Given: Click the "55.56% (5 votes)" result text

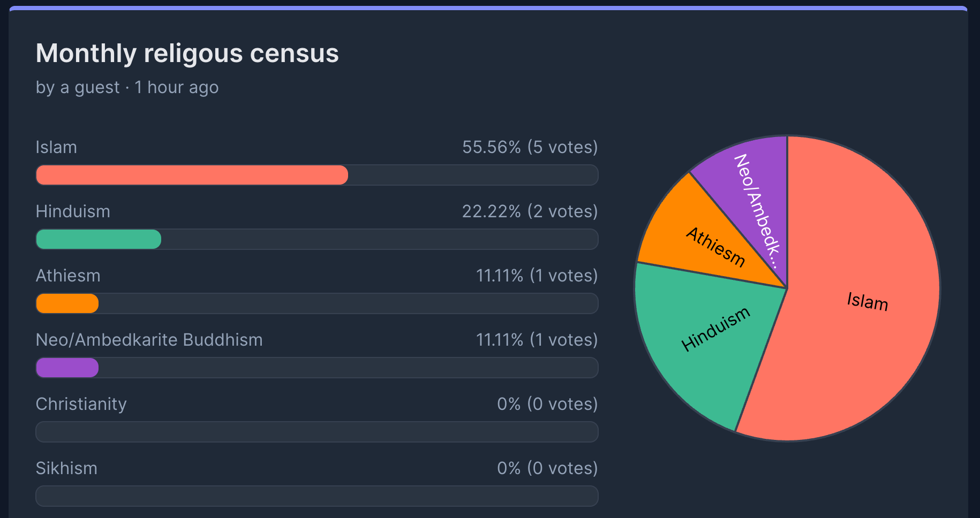Looking at the screenshot, I should pyautogui.click(x=530, y=147).
